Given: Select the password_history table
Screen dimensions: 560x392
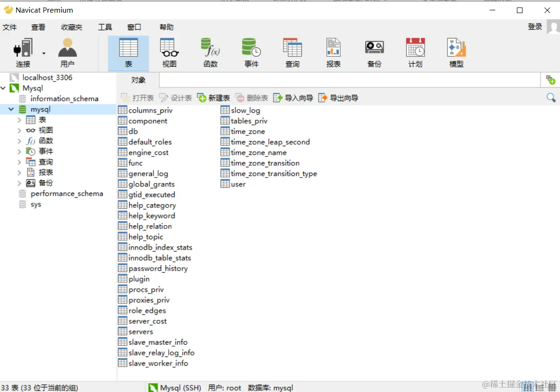Looking at the screenshot, I should pyautogui.click(x=158, y=268).
